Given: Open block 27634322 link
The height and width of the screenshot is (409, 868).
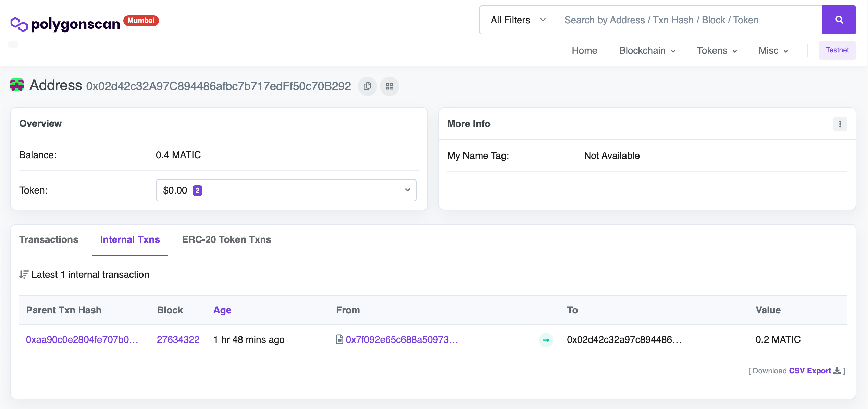Looking at the screenshot, I should (178, 339).
